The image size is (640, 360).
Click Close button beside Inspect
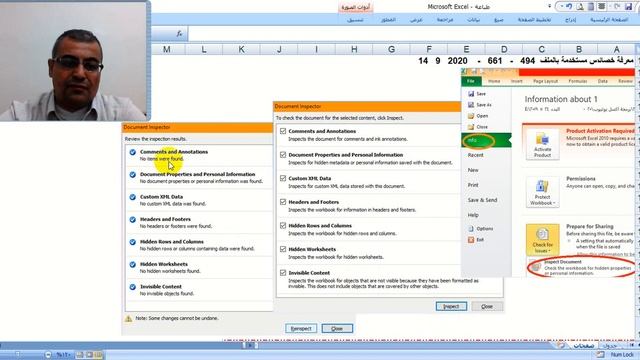click(487, 306)
